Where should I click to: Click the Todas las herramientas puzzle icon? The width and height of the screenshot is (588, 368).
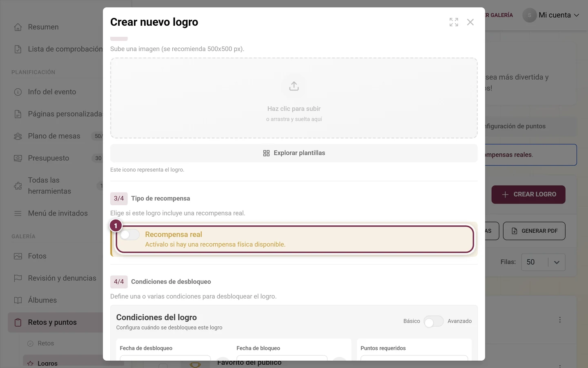coord(18,186)
